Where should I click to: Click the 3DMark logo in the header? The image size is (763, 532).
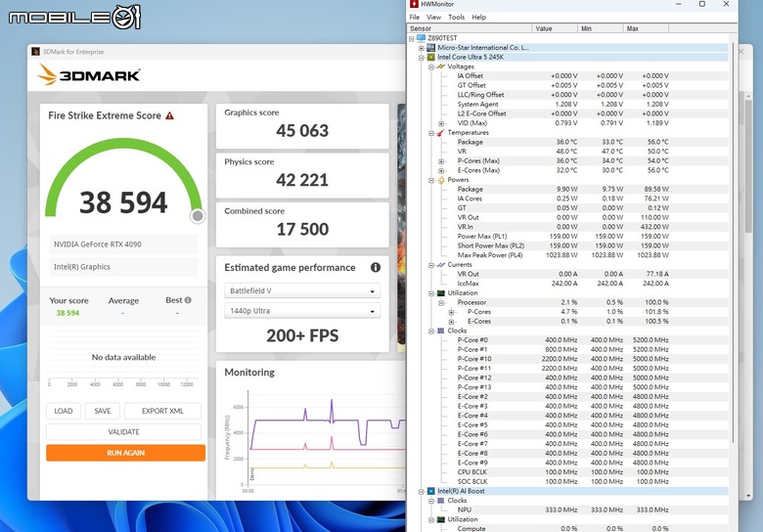89,75
